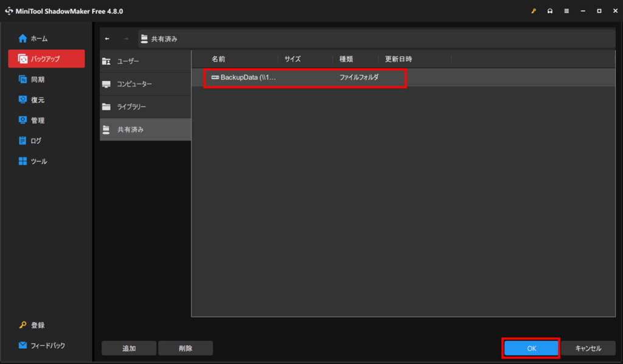This screenshot has height=364, width=623.
Task: Select the BackupData shared folder row
Action: (304, 78)
